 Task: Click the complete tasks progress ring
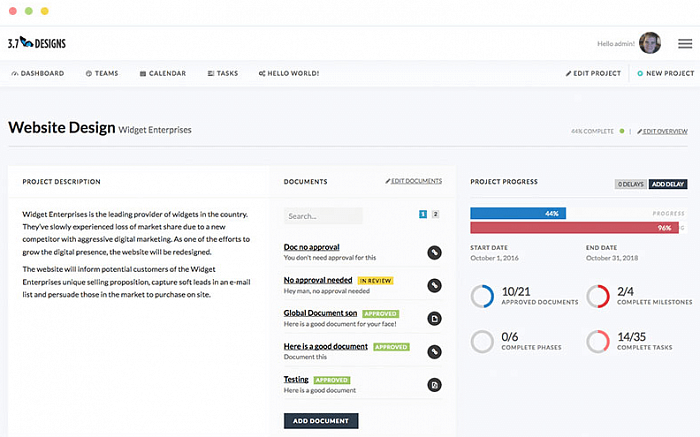point(598,341)
